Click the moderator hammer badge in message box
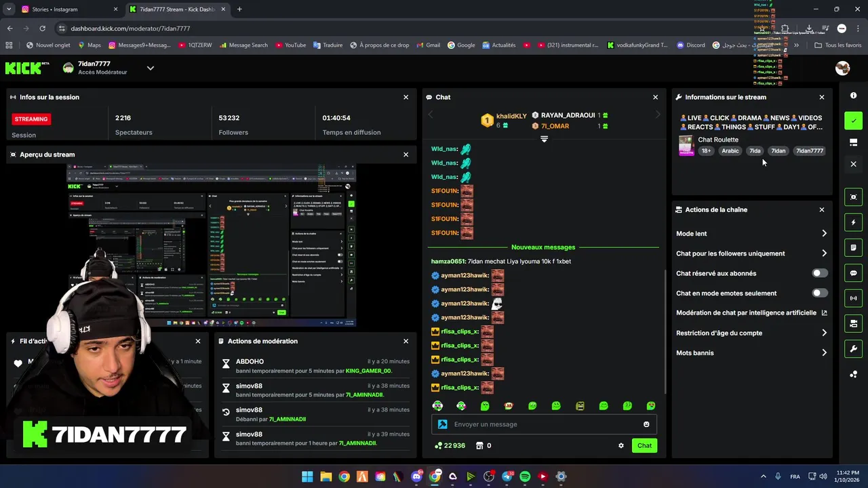This screenshot has height=488, width=868. [x=442, y=424]
